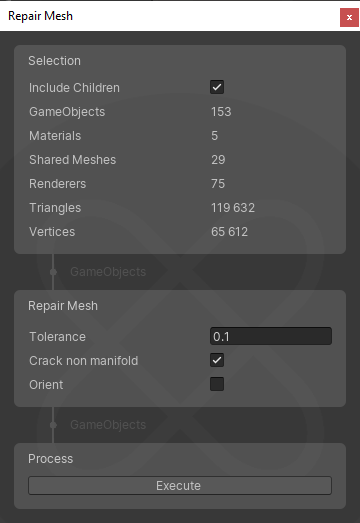
Task: Click the GameObjects count value 153
Action: (221, 112)
